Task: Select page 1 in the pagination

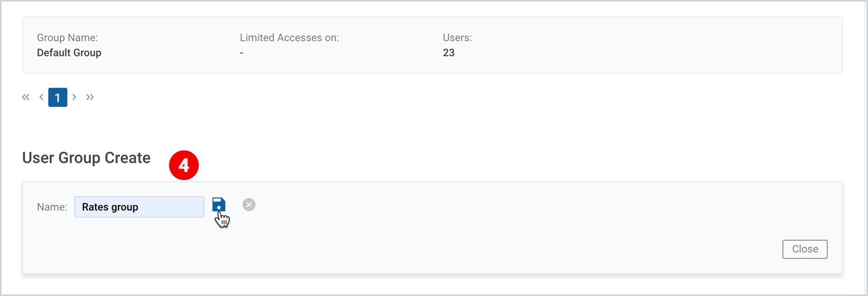Action: pos(58,97)
